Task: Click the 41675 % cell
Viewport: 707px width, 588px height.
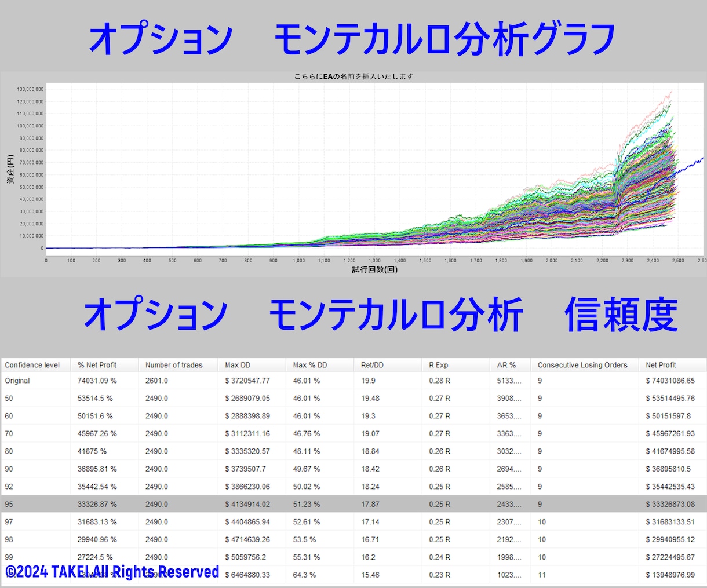Action: point(92,451)
